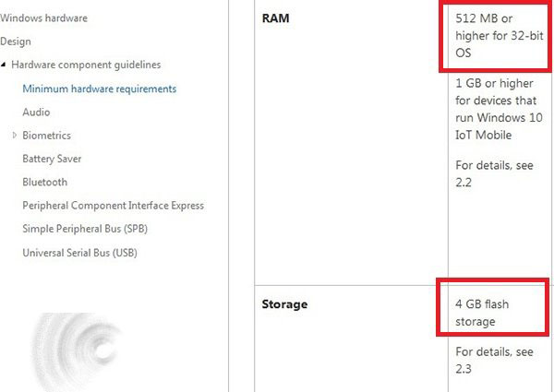Click the RAM row heading
The width and height of the screenshot is (554, 392).
[275, 18]
